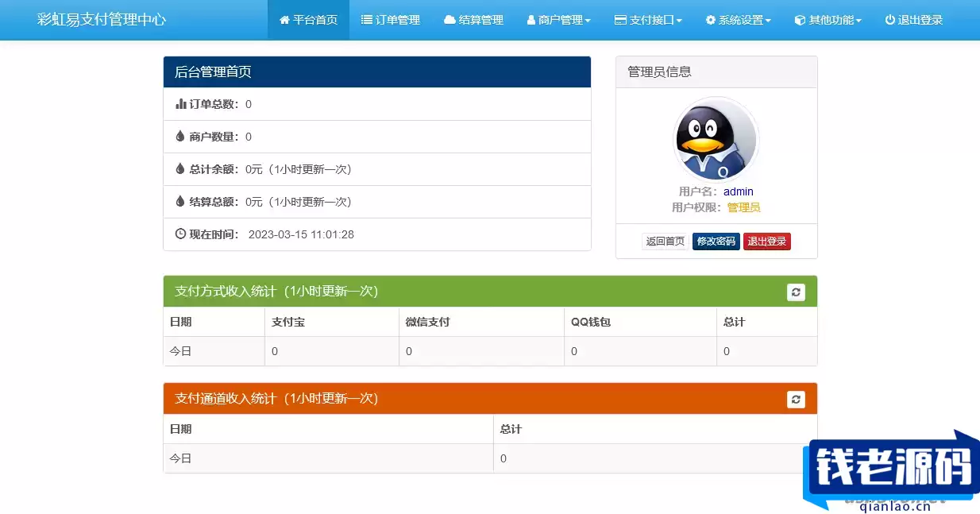Click the red 退出登录 button

coord(767,242)
